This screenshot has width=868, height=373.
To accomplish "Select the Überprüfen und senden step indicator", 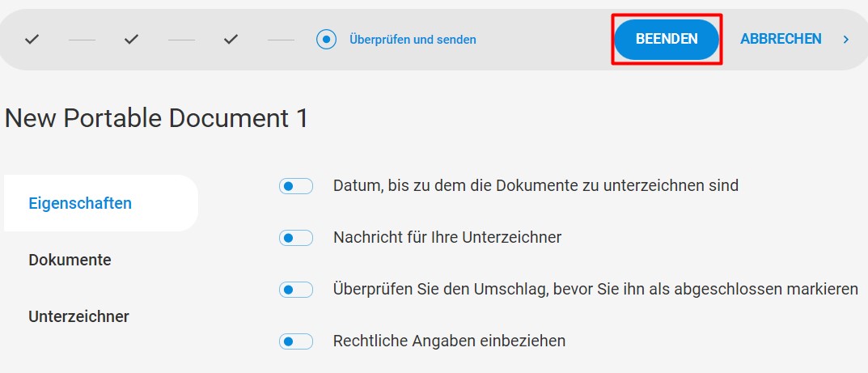I will click(x=327, y=40).
